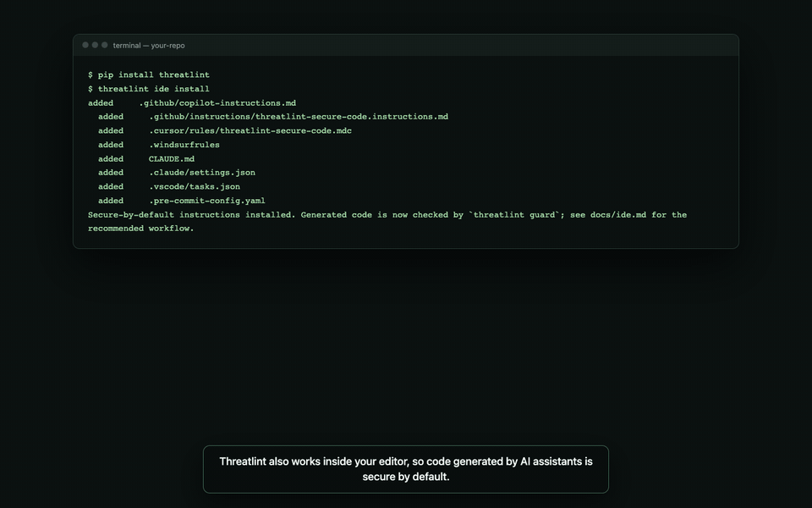
Task: Click the first gray window dot in the terminal title bar
Action: 85,45
